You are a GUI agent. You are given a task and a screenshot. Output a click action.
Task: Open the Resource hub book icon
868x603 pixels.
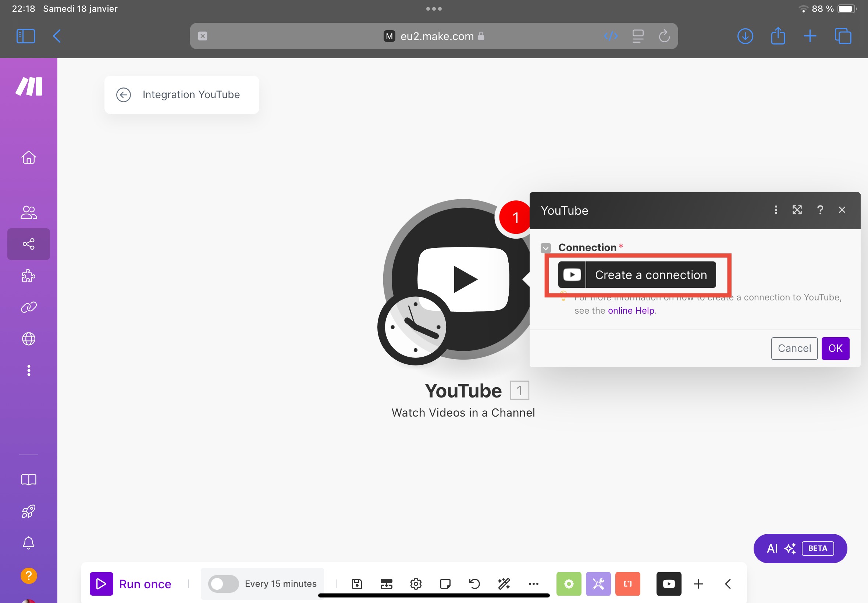pos(29,479)
